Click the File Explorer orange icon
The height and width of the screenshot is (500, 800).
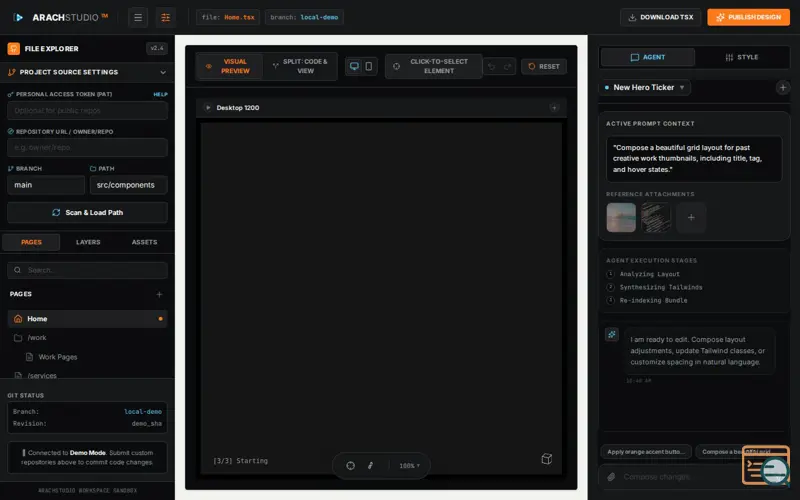point(14,48)
